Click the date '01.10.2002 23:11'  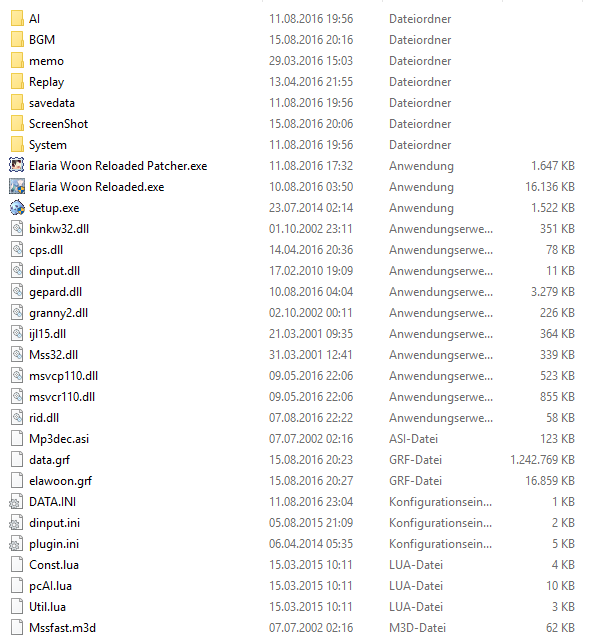[311, 229]
